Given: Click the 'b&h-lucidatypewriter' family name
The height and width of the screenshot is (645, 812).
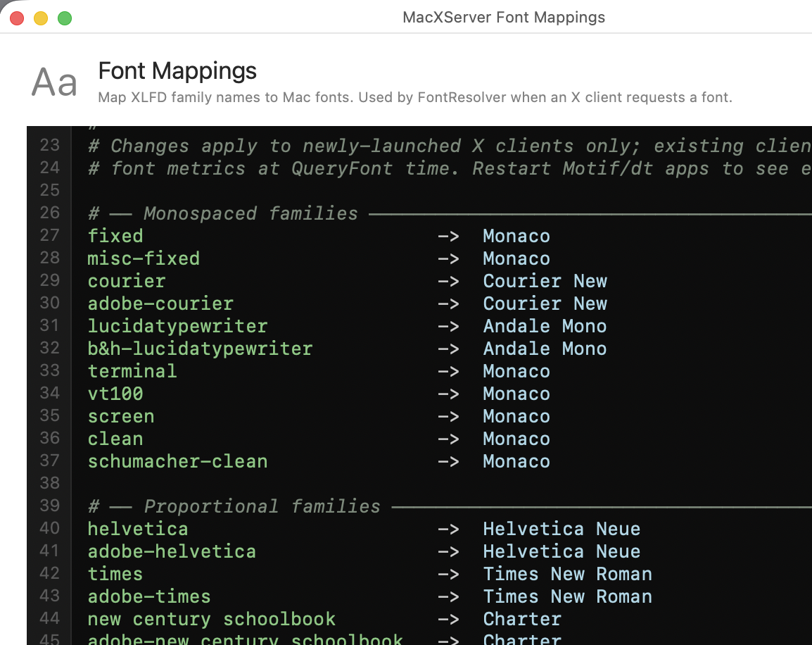Looking at the screenshot, I should pyautogui.click(x=200, y=349).
